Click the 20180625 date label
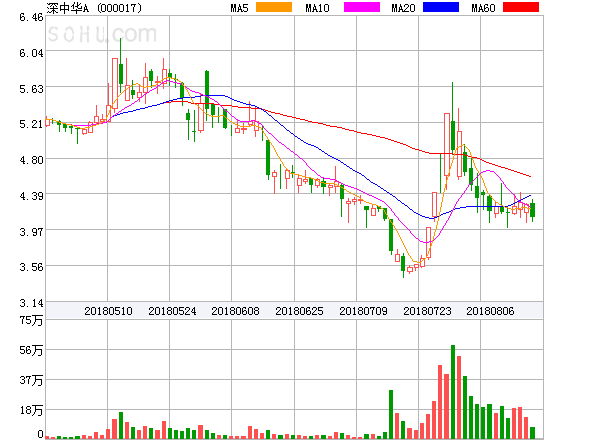The height and width of the screenshot is (440, 600). 299,311
